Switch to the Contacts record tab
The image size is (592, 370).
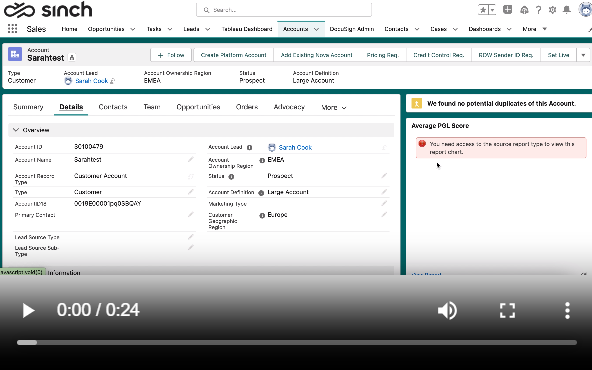[x=113, y=107]
